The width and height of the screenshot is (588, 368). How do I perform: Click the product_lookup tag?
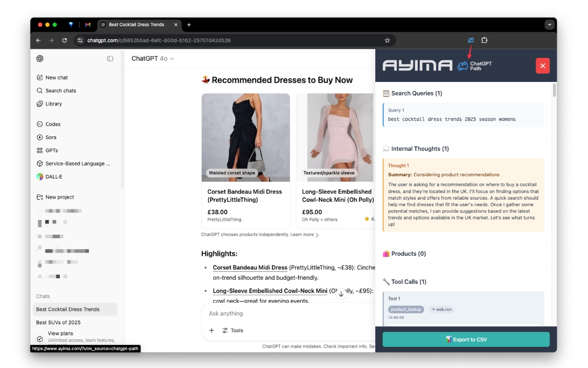coord(406,310)
